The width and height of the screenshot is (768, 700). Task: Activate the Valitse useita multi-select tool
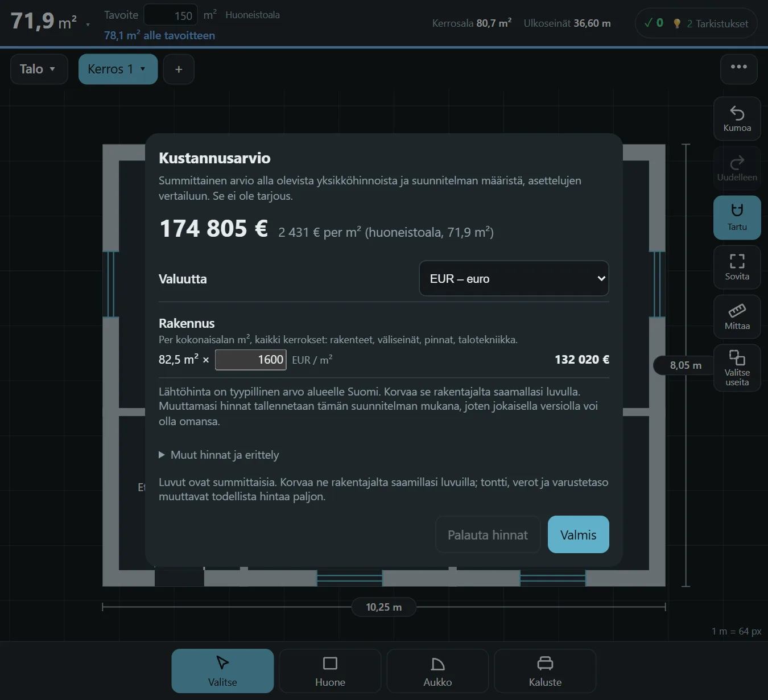pos(737,368)
